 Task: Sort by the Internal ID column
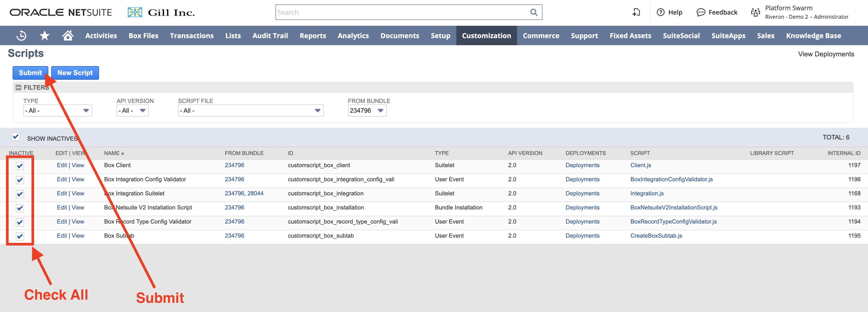click(x=844, y=153)
